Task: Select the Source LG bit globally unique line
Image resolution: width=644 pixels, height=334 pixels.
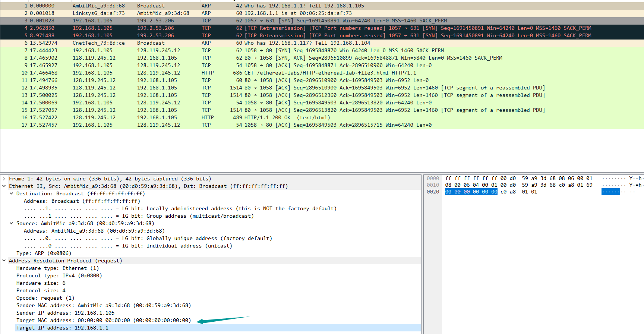Action: [x=148, y=239]
